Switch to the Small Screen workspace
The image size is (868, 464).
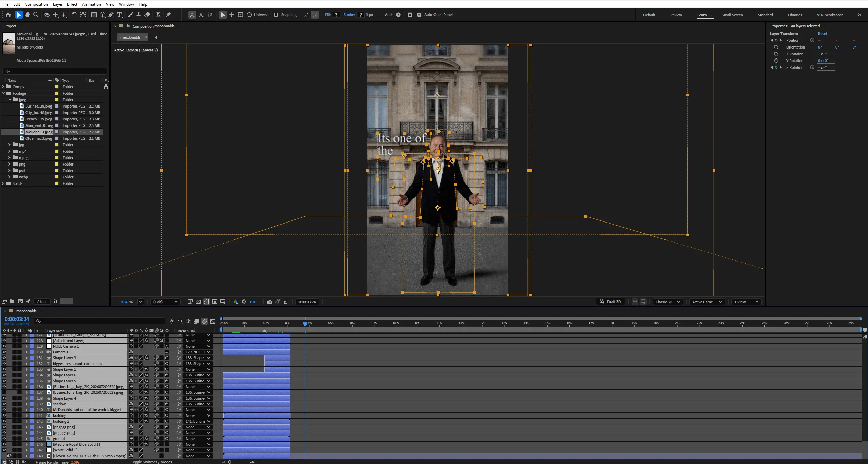point(732,15)
